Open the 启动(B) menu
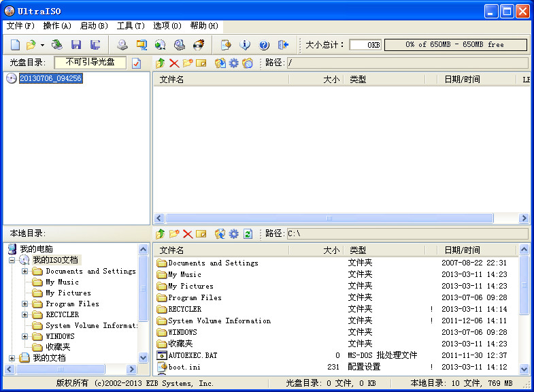534x392 pixels. point(94,26)
